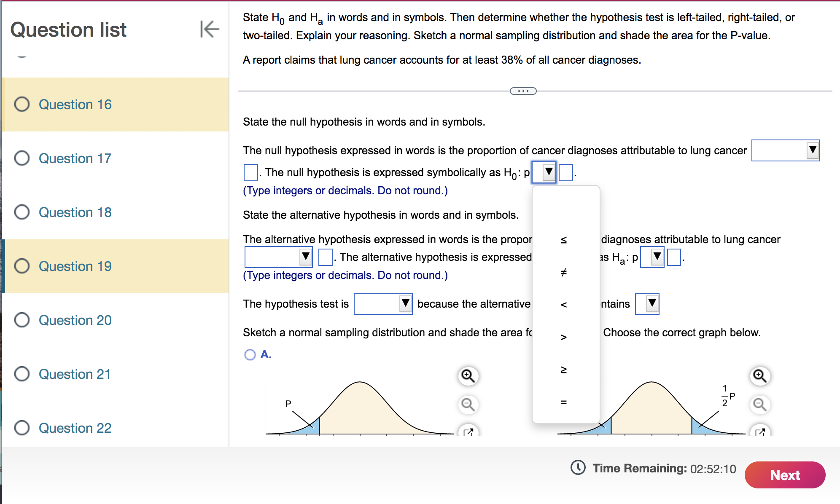Open Question 22 from the list
Viewport: 840px width, 504px height.
[75, 428]
